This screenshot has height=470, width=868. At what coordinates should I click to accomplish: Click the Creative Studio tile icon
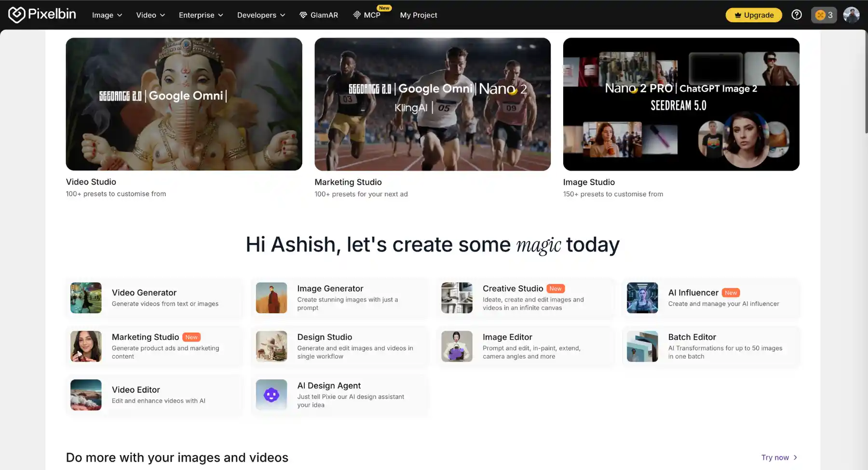point(457,298)
